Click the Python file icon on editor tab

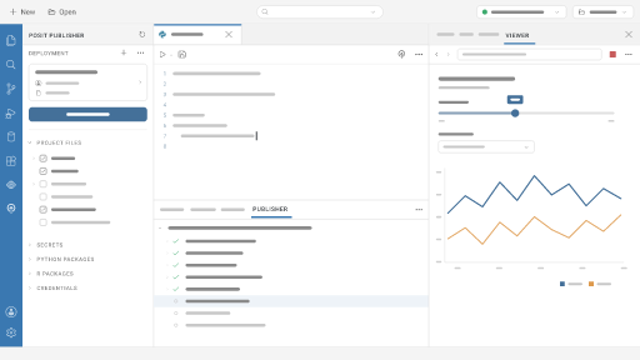tap(162, 35)
